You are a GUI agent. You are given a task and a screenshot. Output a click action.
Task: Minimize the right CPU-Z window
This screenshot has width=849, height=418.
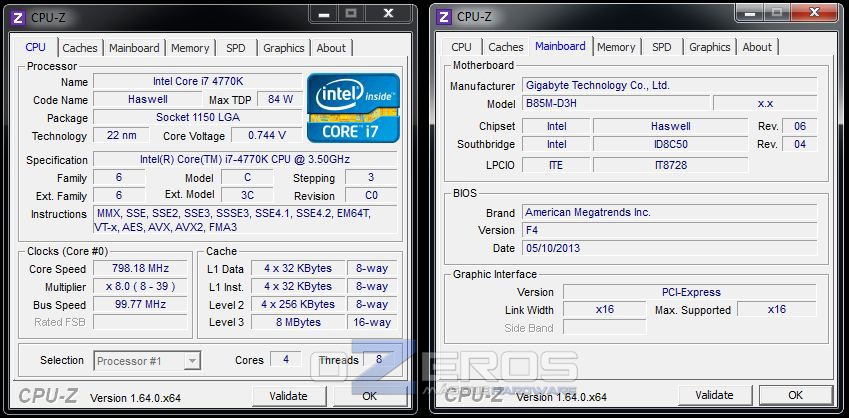[x=750, y=14]
